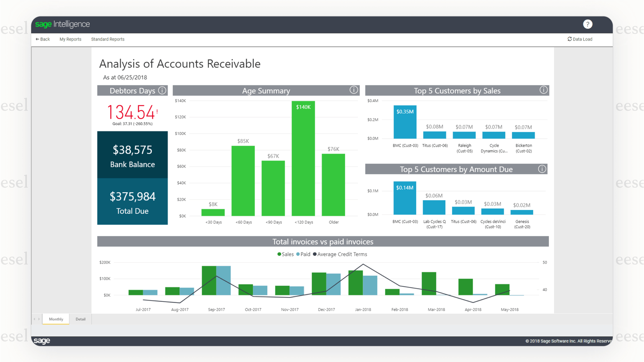Screen dimensions: 644x362
Task: Click the Paid legend blue swatch
Action: pyautogui.click(x=298, y=254)
